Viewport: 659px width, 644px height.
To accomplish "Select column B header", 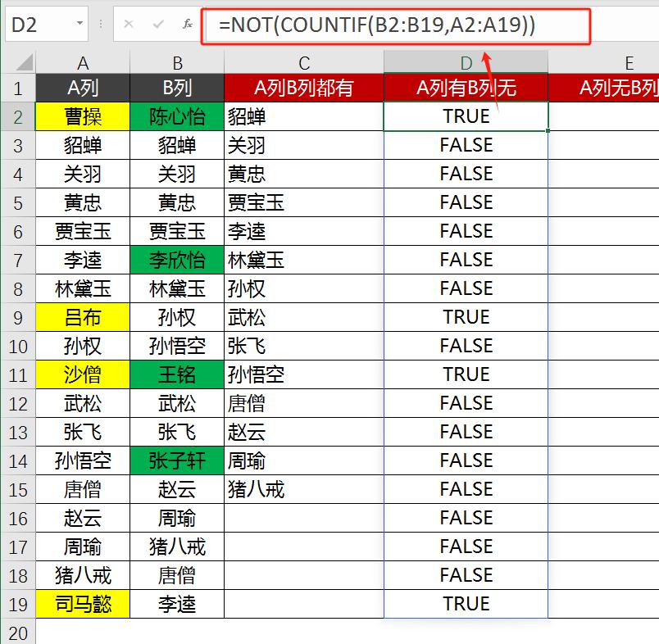I will (177, 63).
